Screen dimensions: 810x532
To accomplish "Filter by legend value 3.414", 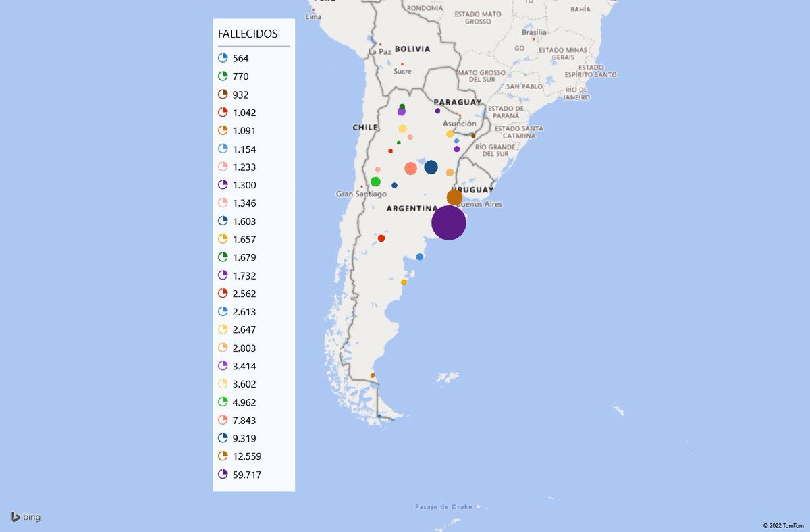I will 237,366.
